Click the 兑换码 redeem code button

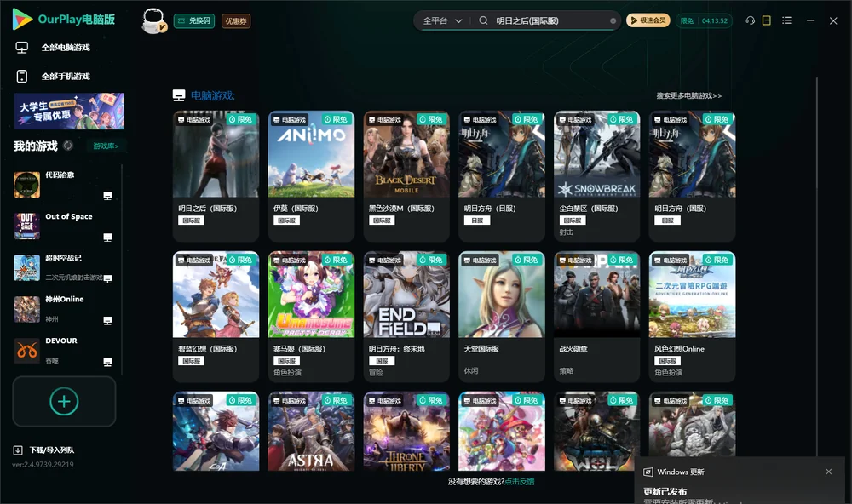click(x=194, y=20)
